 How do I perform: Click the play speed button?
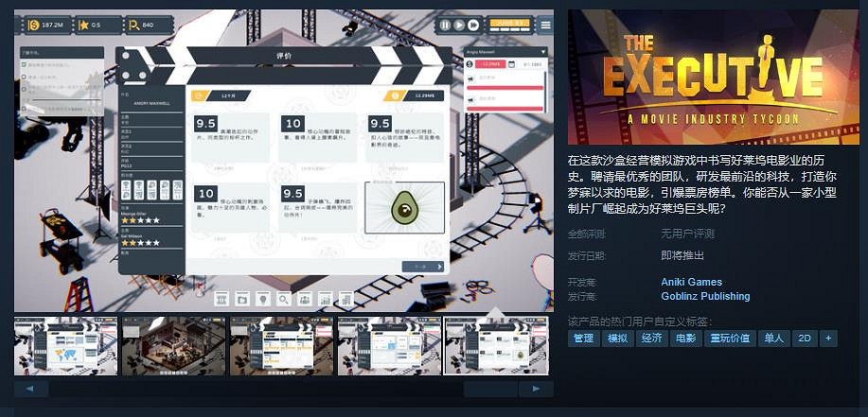pyautogui.click(x=459, y=25)
